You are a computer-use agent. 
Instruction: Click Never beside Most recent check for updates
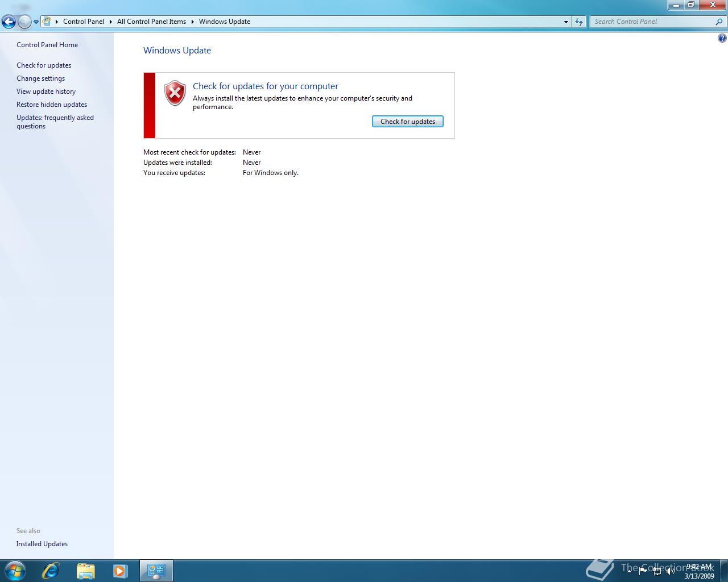tap(252, 152)
